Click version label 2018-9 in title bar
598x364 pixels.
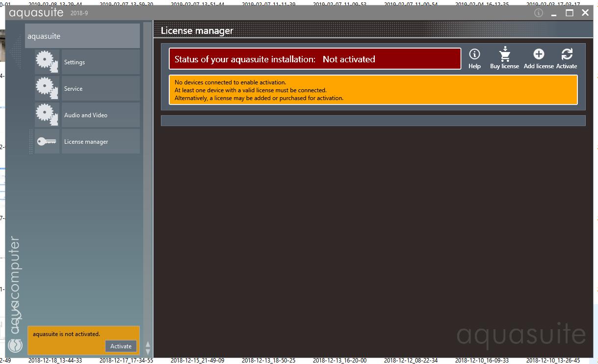click(x=79, y=13)
